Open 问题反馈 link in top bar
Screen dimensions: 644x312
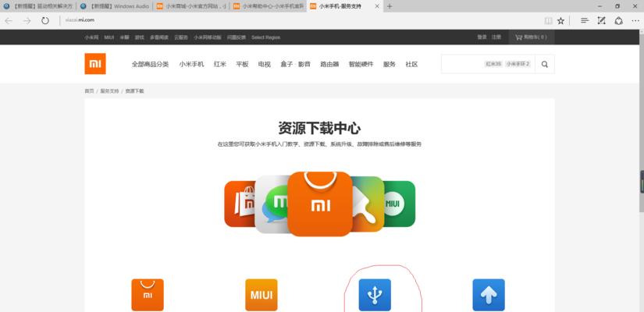point(237,37)
